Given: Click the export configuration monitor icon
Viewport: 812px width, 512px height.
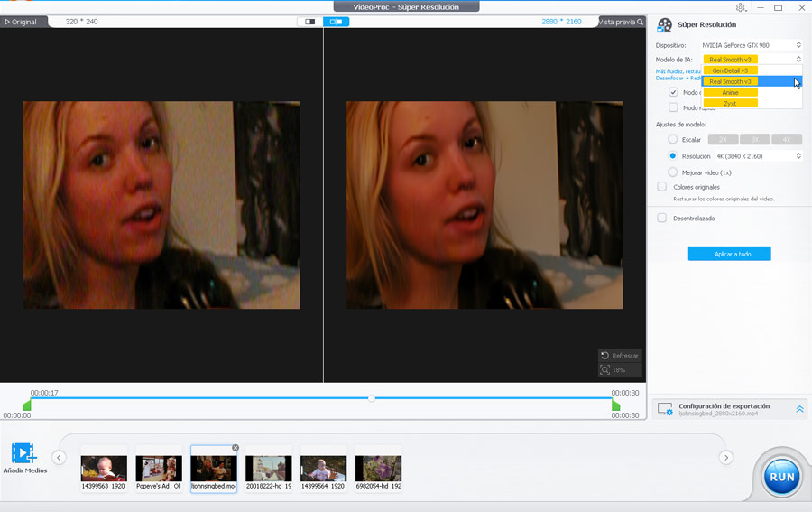Looking at the screenshot, I should click(x=665, y=409).
